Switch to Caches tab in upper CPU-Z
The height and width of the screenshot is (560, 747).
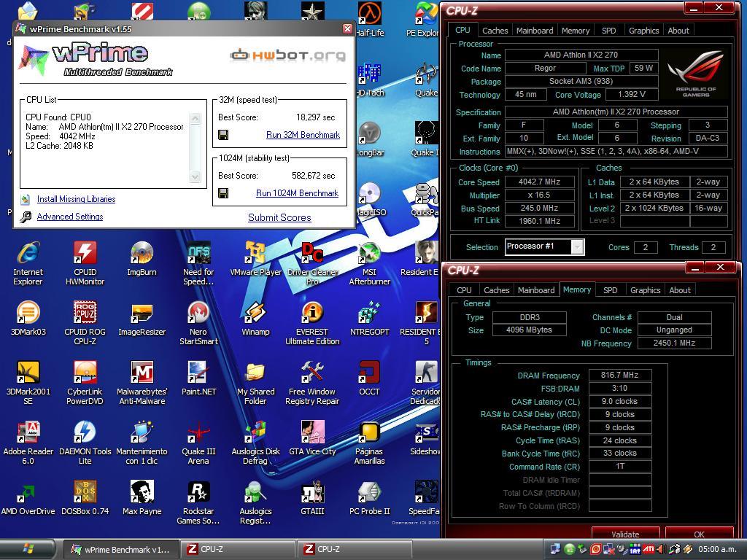coord(495,31)
